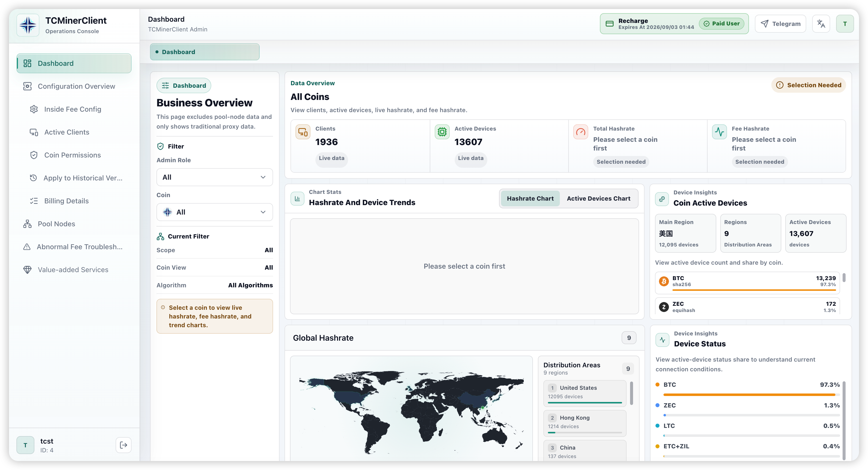The width and height of the screenshot is (868, 470).
Task: Click the Abnormal Fee warning triangle icon
Action: click(x=27, y=247)
